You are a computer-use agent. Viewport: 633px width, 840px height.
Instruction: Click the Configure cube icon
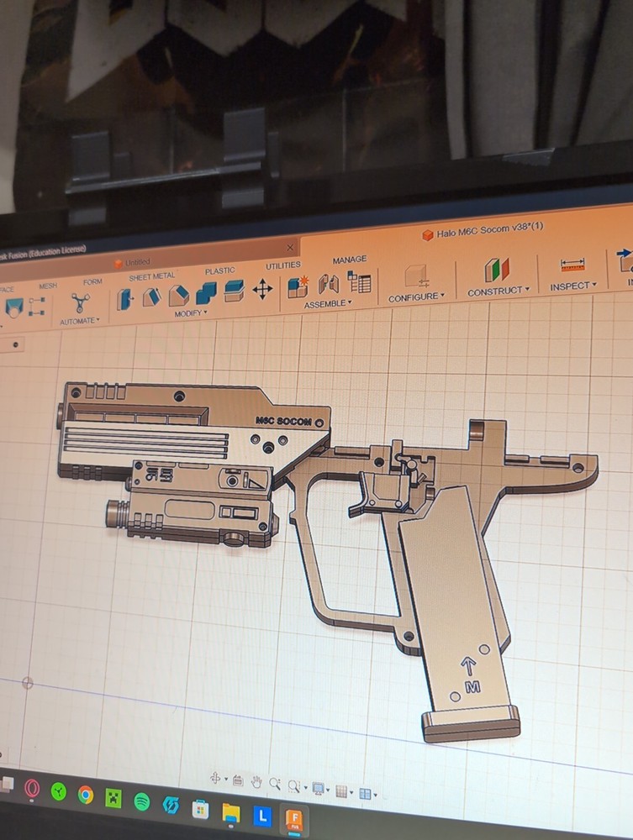click(x=416, y=277)
